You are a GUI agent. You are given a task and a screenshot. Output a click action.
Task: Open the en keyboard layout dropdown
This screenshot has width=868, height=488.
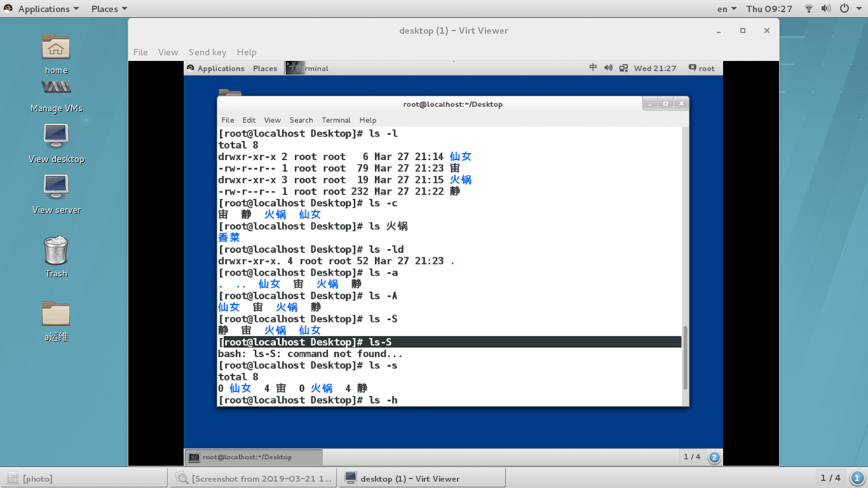coord(725,8)
